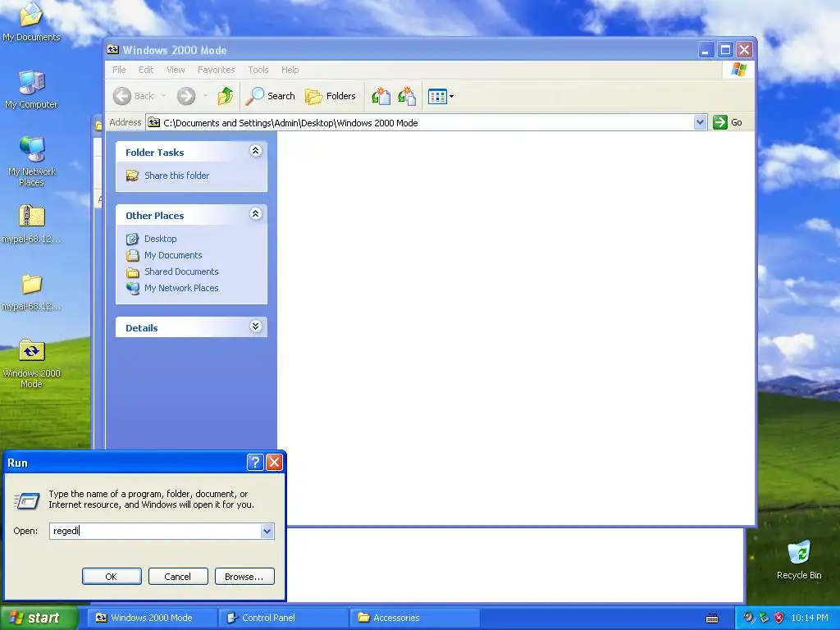Image resolution: width=840 pixels, height=630 pixels.
Task: Click Cancel in the Run dialog
Action: [x=178, y=577]
